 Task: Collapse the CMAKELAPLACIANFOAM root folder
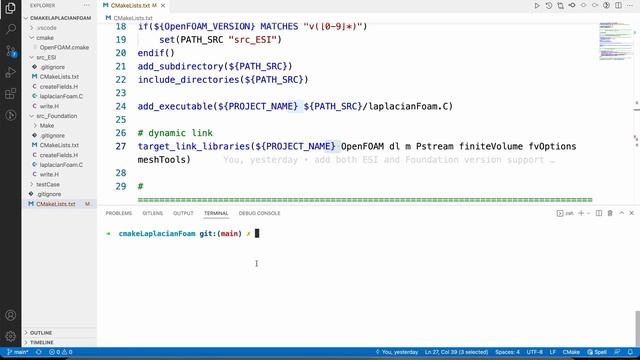pos(60,18)
